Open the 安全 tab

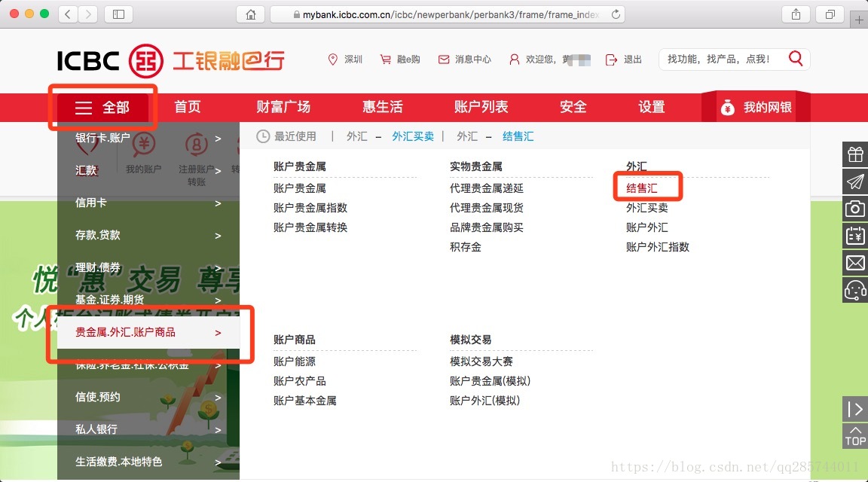[x=573, y=107]
